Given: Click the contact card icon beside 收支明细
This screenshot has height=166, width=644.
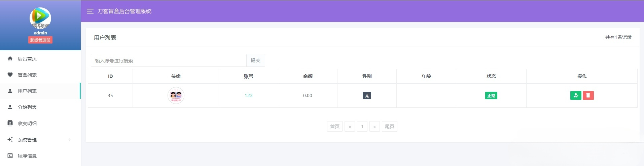Looking at the screenshot, I should [10, 123].
